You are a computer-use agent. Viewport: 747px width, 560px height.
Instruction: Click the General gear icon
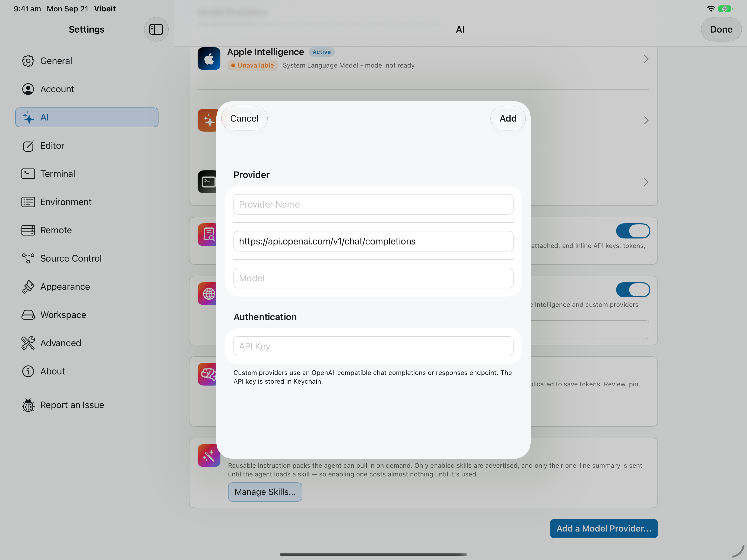click(x=28, y=61)
